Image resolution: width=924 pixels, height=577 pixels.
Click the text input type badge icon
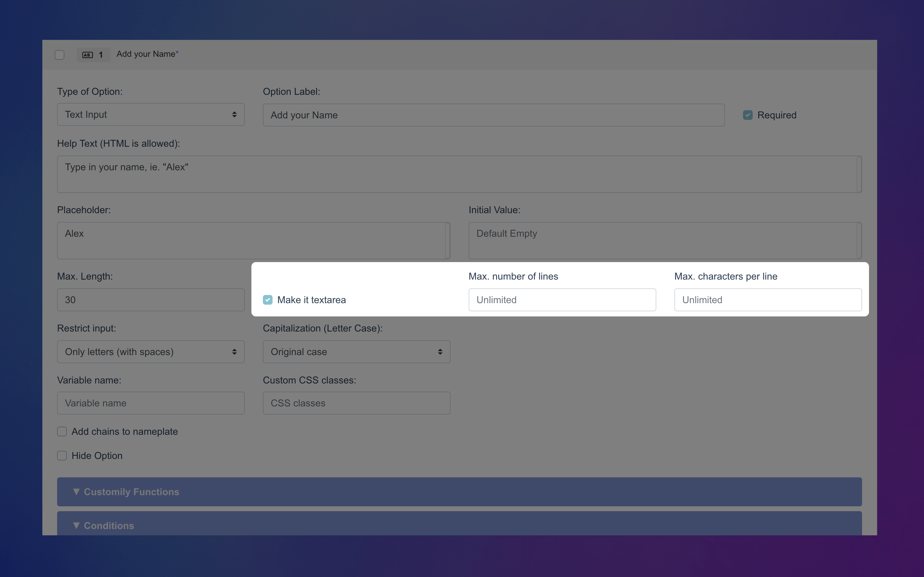[87, 55]
